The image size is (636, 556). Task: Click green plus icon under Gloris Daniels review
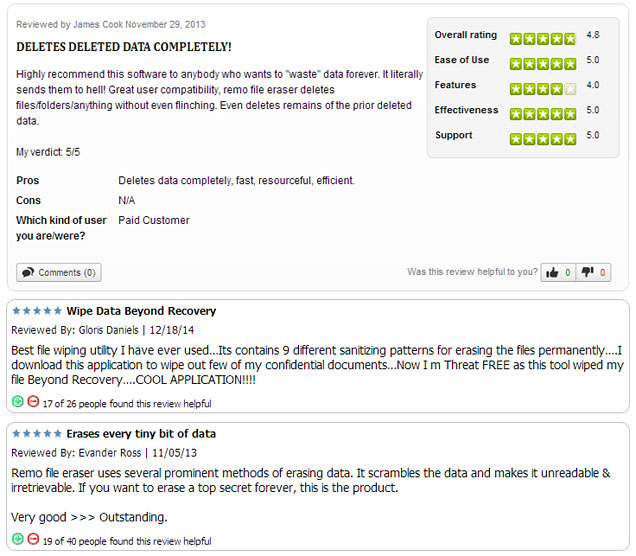point(18,401)
